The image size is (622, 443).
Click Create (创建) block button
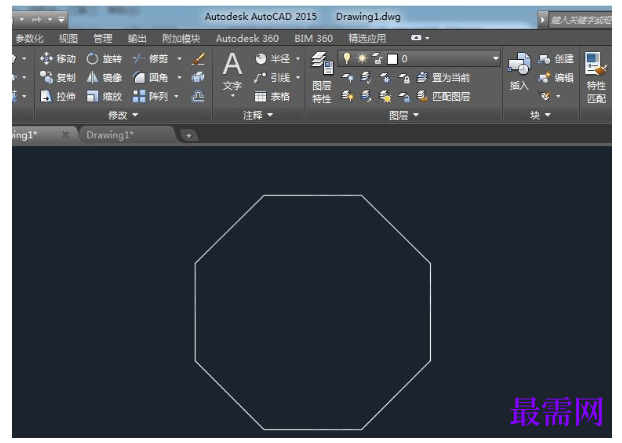[556, 59]
